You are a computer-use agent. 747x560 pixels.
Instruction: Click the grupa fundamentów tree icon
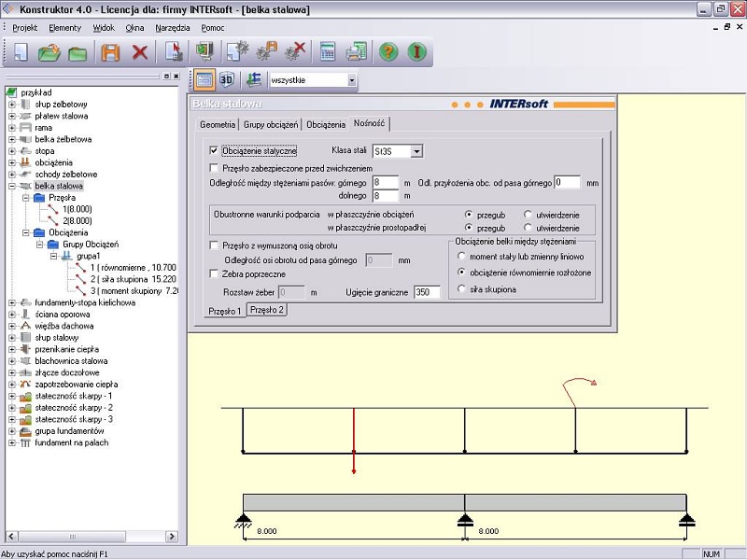25,431
